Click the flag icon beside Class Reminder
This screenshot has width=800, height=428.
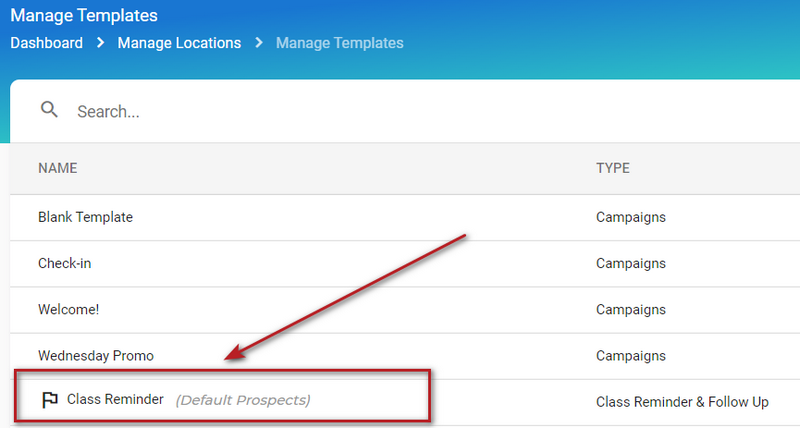click(x=49, y=400)
